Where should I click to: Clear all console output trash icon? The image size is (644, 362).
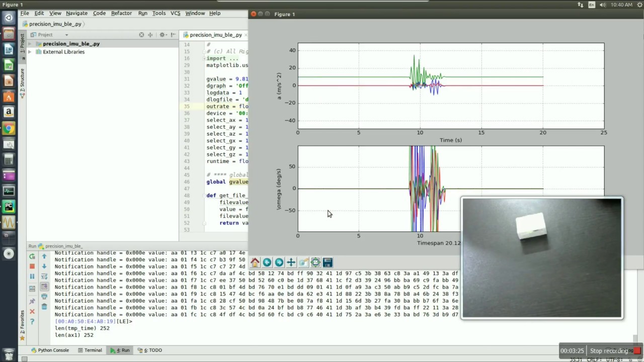pyautogui.click(x=44, y=307)
